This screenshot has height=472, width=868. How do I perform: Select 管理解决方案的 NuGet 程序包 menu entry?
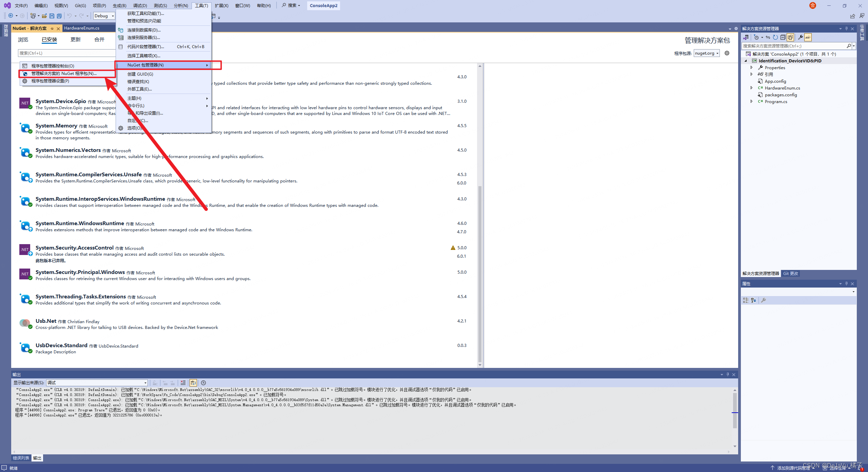pos(67,73)
